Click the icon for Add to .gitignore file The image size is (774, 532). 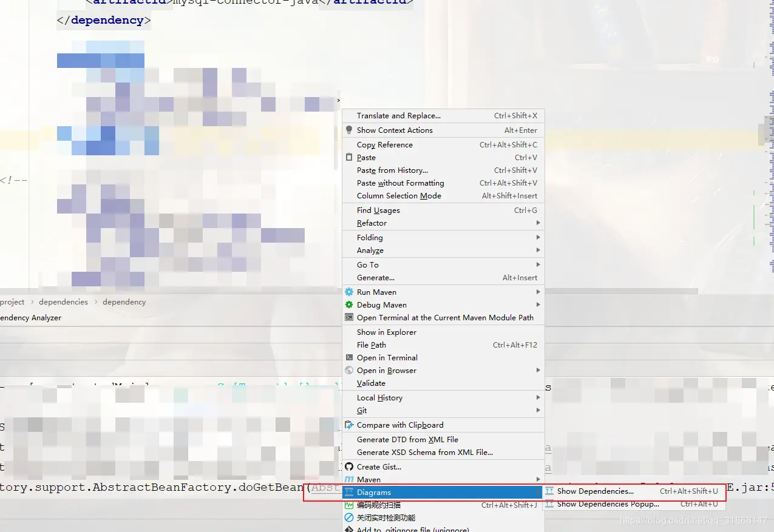coord(349,529)
